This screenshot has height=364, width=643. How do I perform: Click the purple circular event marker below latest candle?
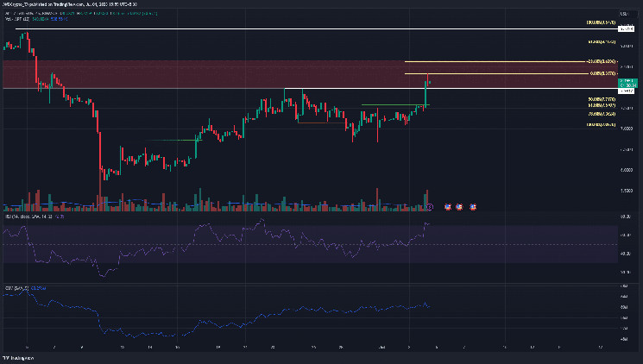[x=430, y=206]
